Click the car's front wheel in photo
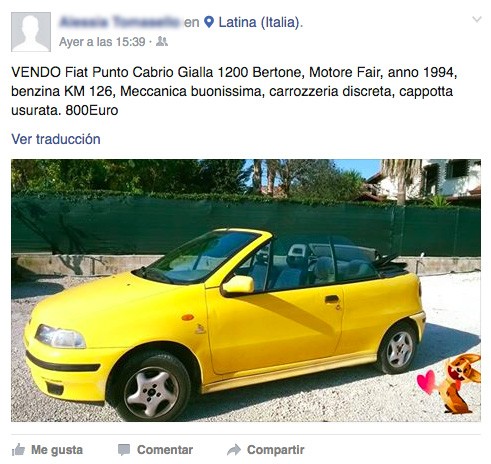The width and height of the screenshot is (491, 464). 152,389
